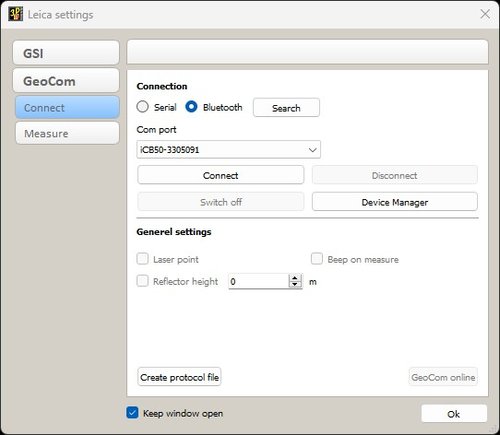Screen dimensions: 500x435
Task: Go to the Measure sidebar item
Action: click(x=67, y=133)
